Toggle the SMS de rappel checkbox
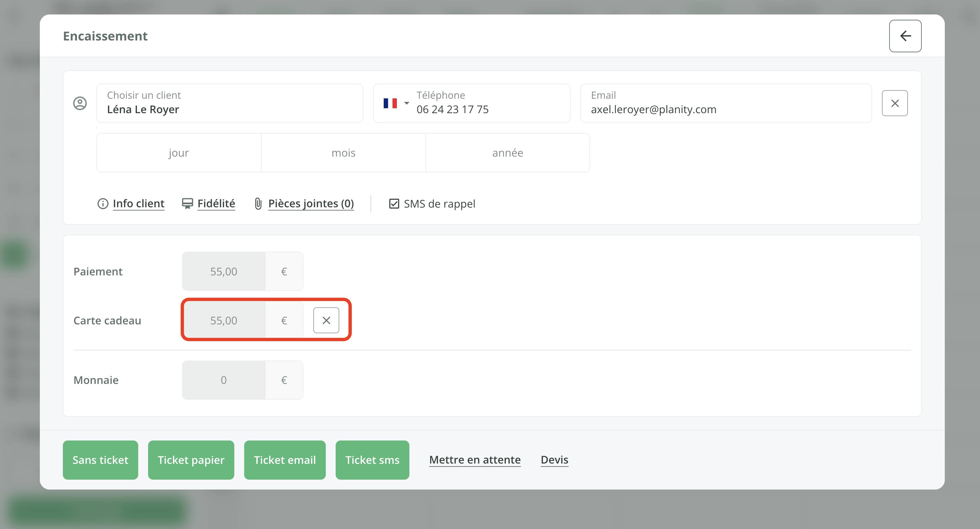Viewport: 980px width, 529px height. point(394,203)
